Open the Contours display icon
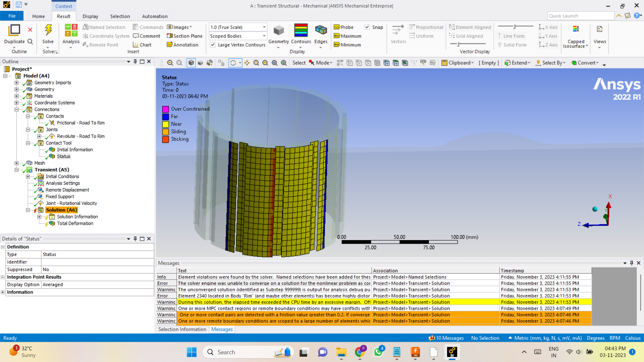Viewport: 644px width, 362px height. 301,30
